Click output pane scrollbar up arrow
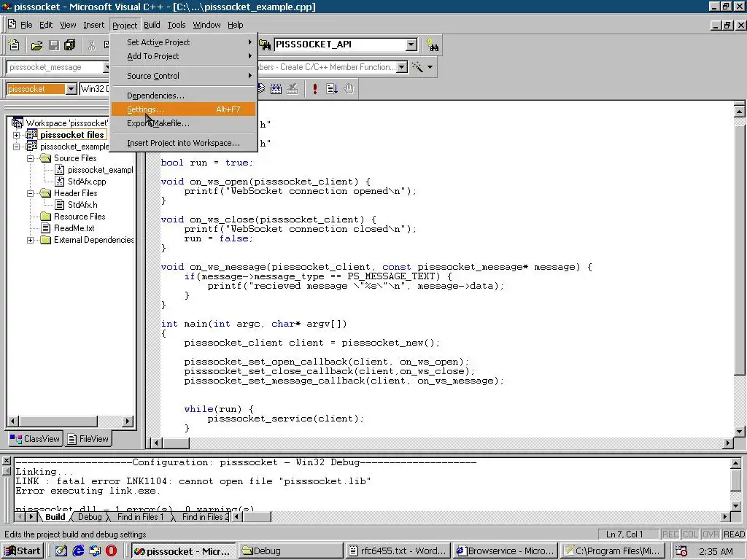Screen dimensions: 747x560 735,463
